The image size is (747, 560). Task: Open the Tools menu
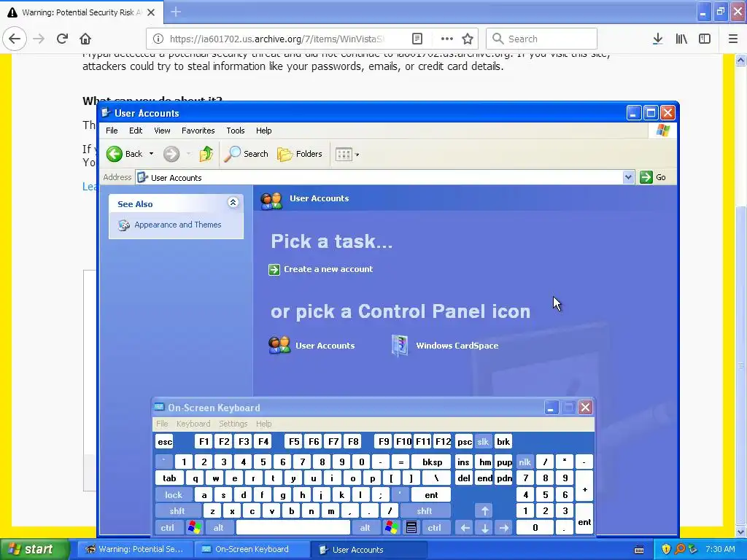click(236, 131)
